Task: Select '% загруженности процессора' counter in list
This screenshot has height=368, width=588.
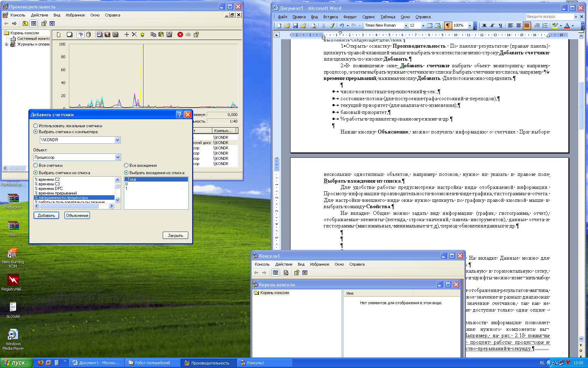Action: tap(74, 198)
